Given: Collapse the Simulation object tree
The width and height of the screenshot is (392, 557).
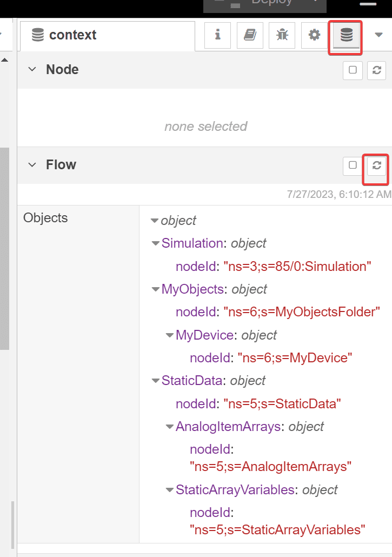Looking at the screenshot, I should pos(155,243).
